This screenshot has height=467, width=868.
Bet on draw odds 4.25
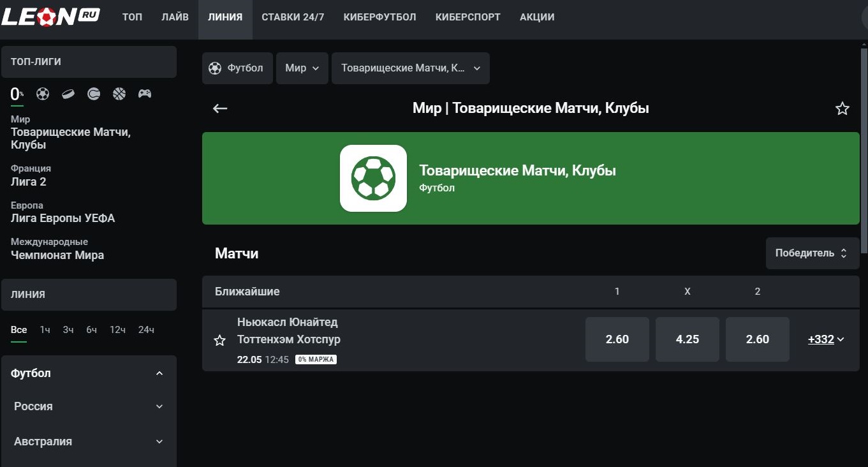688,339
